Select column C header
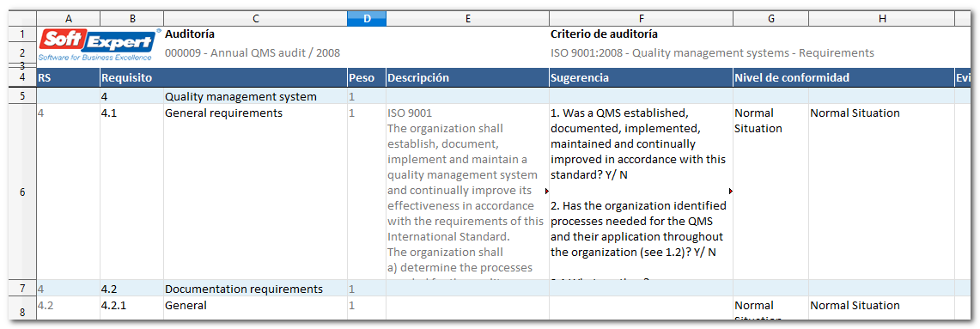Screen dimensions: 980x329 pyautogui.click(x=256, y=19)
